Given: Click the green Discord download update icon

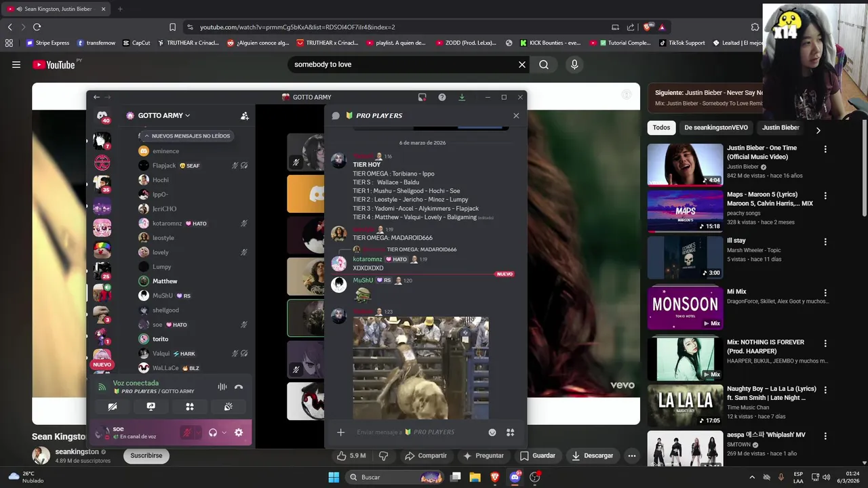Looking at the screenshot, I should pyautogui.click(x=462, y=97).
